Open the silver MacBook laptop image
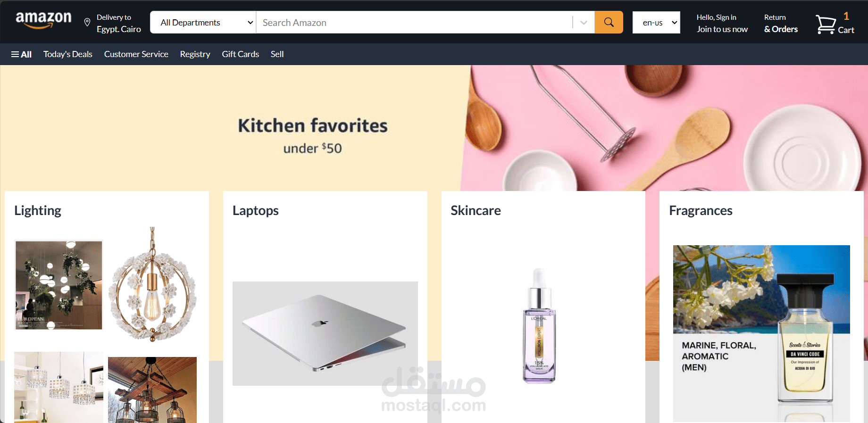This screenshot has height=423, width=868. (325, 333)
